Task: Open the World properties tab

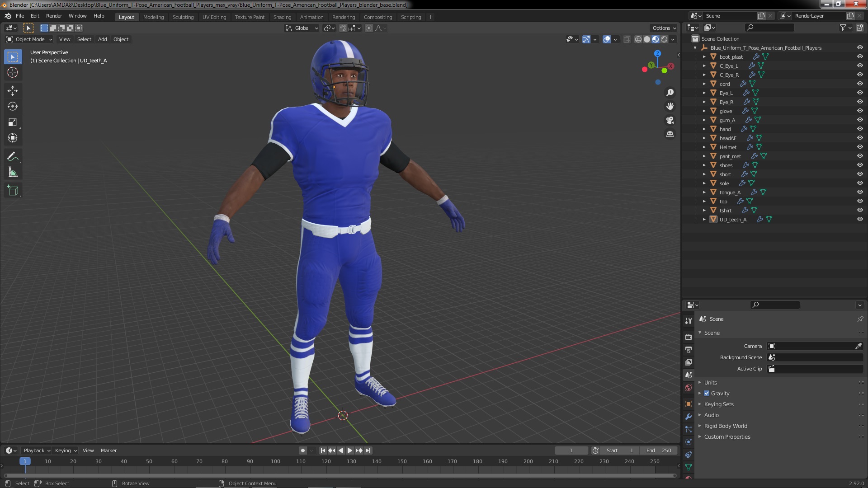Action: click(x=689, y=388)
